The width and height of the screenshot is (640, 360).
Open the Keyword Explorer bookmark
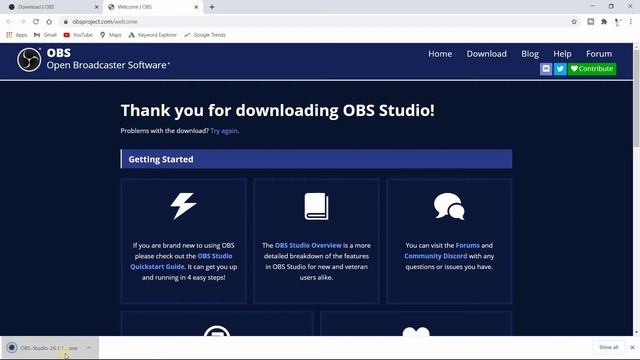(153, 35)
